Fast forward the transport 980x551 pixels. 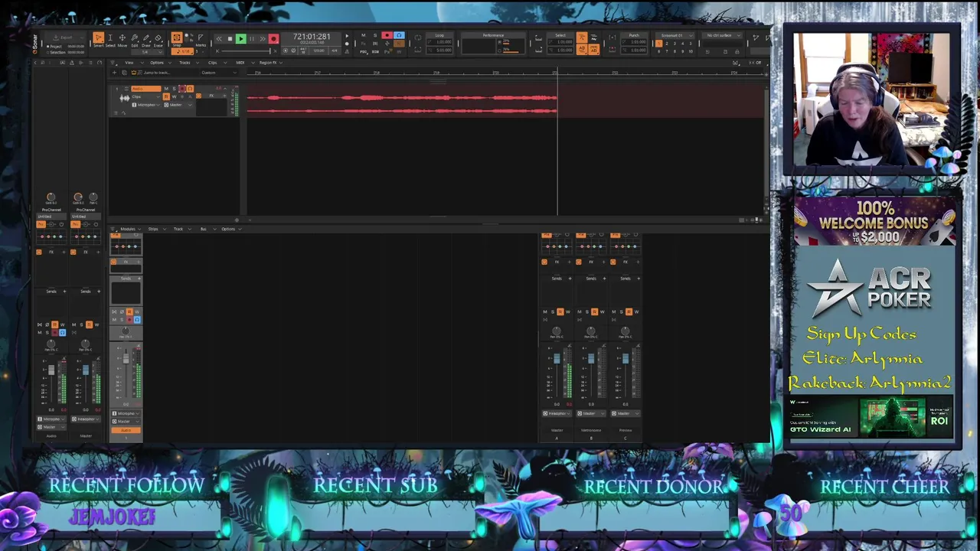click(x=263, y=39)
